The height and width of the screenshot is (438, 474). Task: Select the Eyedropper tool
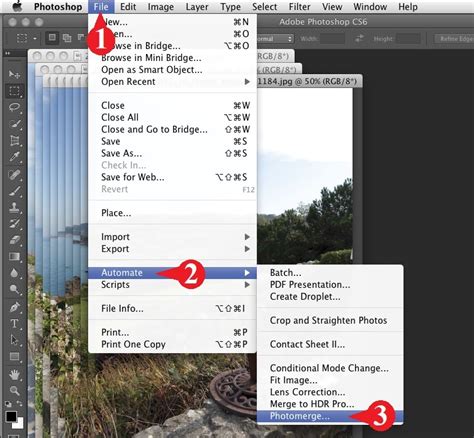click(14, 157)
